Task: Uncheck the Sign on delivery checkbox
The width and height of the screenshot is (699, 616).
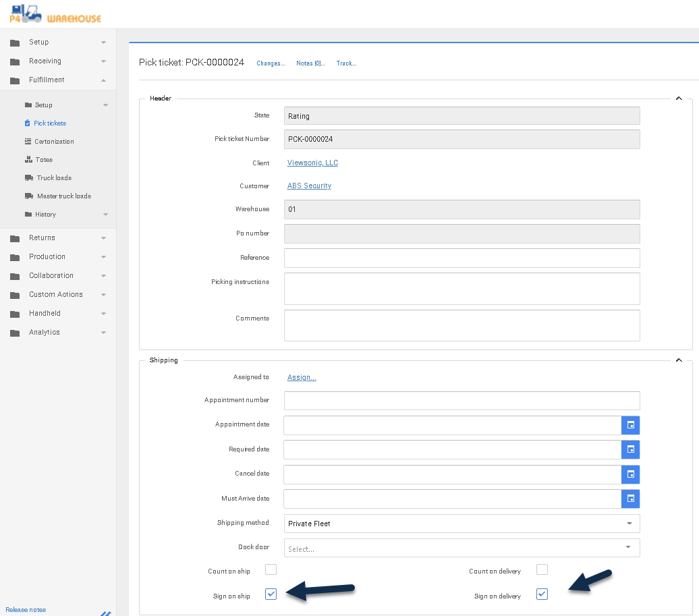Action: (542, 594)
